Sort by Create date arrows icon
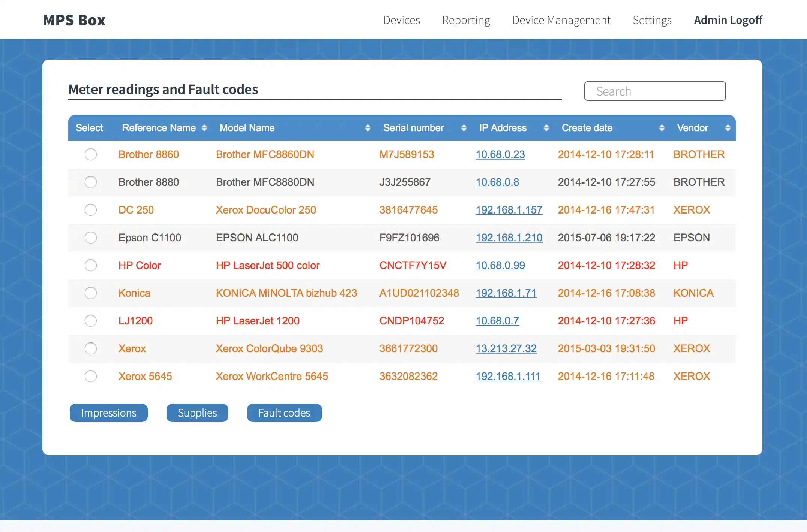The image size is (807, 532). (x=662, y=128)
